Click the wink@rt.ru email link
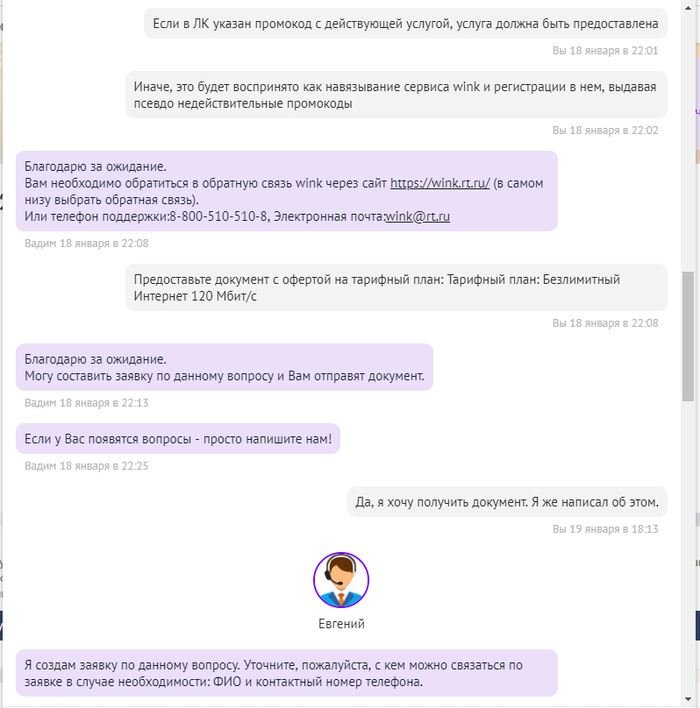 [418, 217]
